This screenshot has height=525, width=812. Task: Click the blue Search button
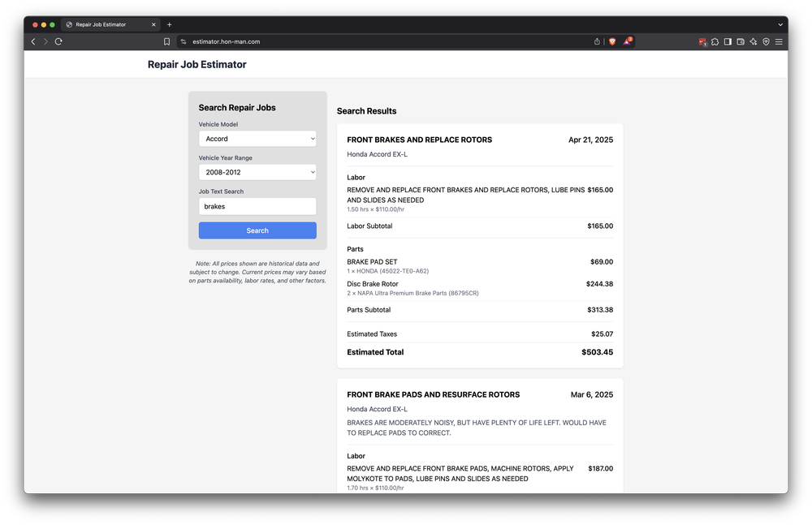pos(257,230)
